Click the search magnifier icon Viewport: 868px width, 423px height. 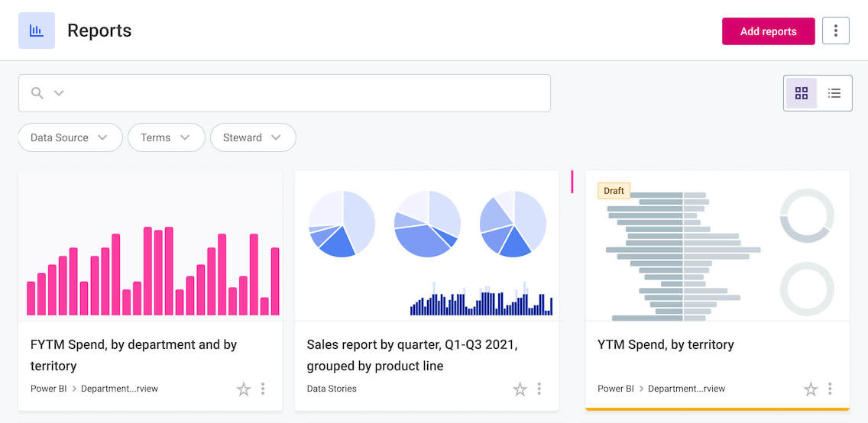coord(37,93)
